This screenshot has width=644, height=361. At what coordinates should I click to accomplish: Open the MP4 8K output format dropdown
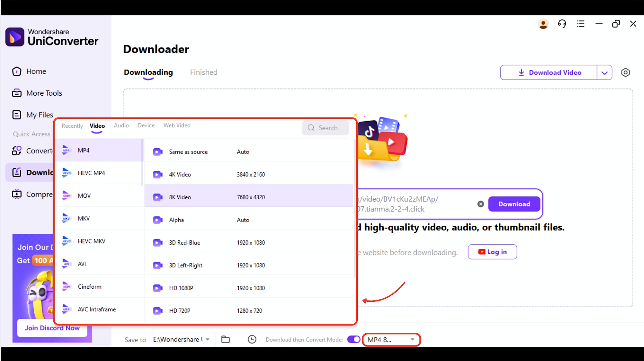coord(391,339)
